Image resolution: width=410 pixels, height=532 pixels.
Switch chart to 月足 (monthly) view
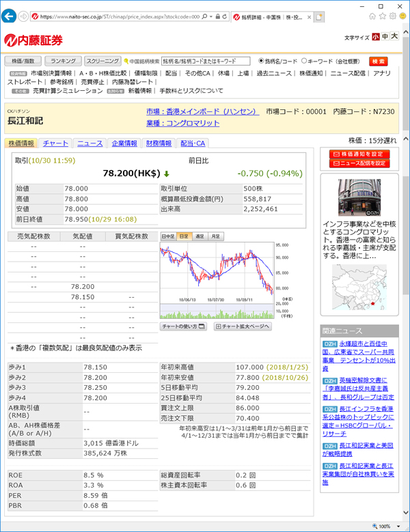215,236
